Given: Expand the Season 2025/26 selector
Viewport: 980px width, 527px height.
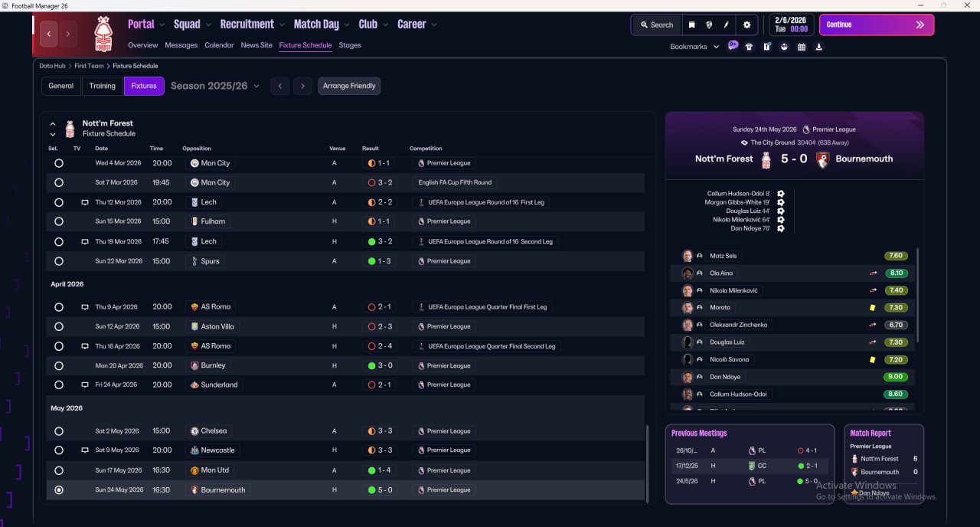Looking at the screenshot, I should pyautogui.click(x=215, y=86).
